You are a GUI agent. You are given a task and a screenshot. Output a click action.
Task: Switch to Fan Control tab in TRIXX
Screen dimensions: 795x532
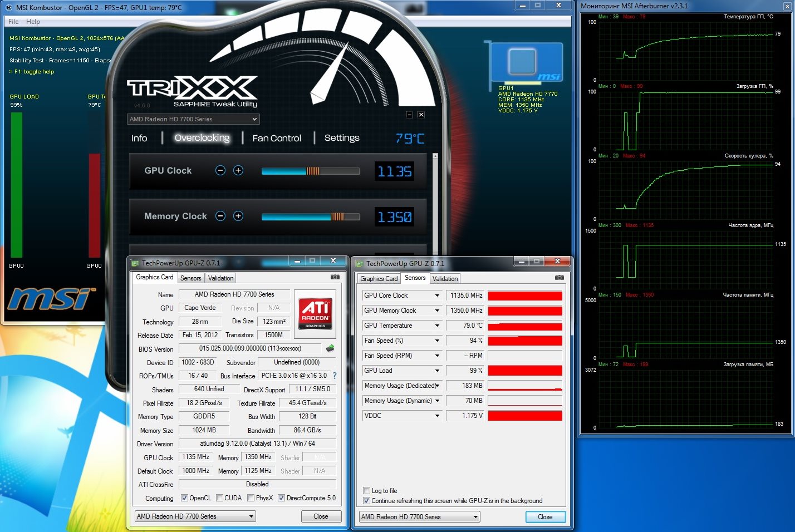point(277,138)
